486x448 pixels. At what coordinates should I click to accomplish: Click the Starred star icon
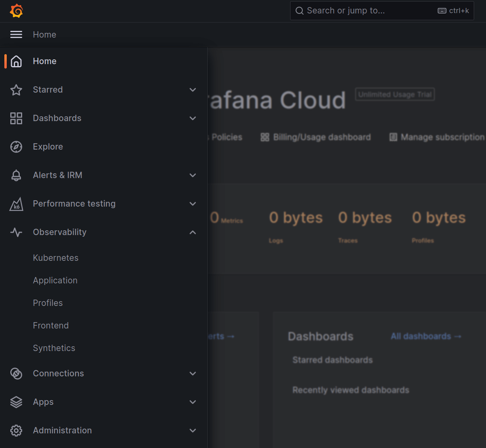coord(16,90)
